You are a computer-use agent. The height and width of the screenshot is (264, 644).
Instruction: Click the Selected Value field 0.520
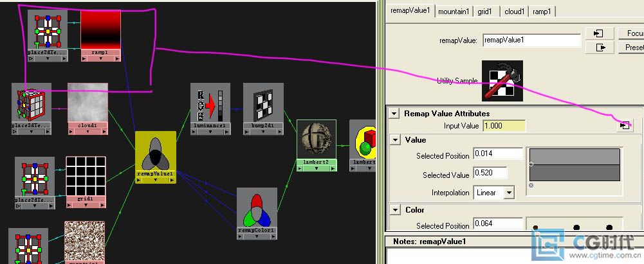(x=490, y=173)
